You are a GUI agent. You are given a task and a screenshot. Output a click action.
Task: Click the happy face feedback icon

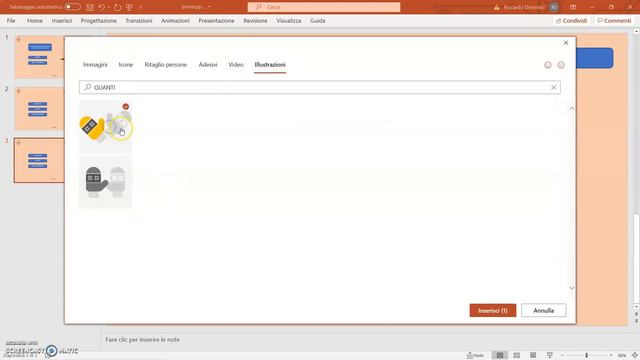coord(548,65)
